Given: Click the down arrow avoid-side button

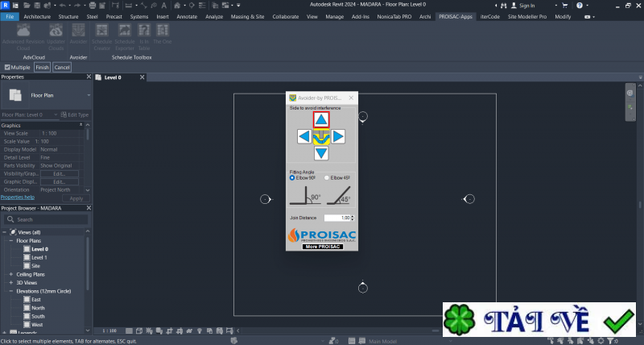Looking at the screenshot, I should [x=321, y=153].
